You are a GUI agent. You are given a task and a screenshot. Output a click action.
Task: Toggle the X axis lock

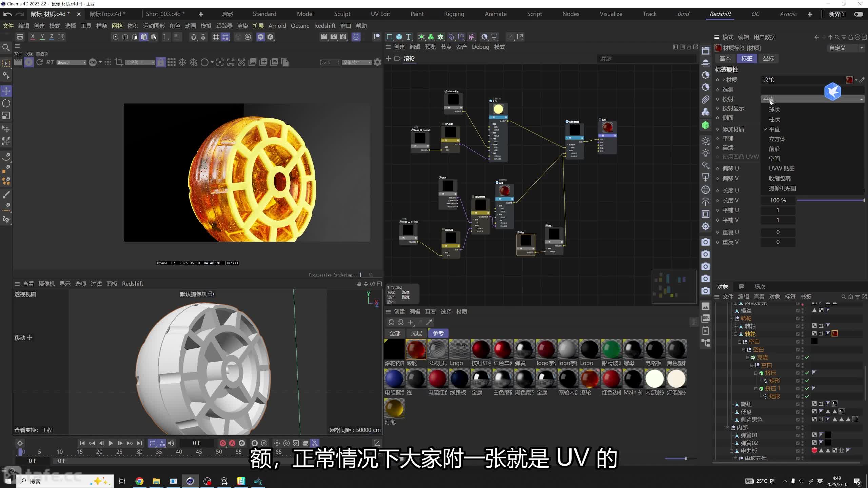click(33, 37)
